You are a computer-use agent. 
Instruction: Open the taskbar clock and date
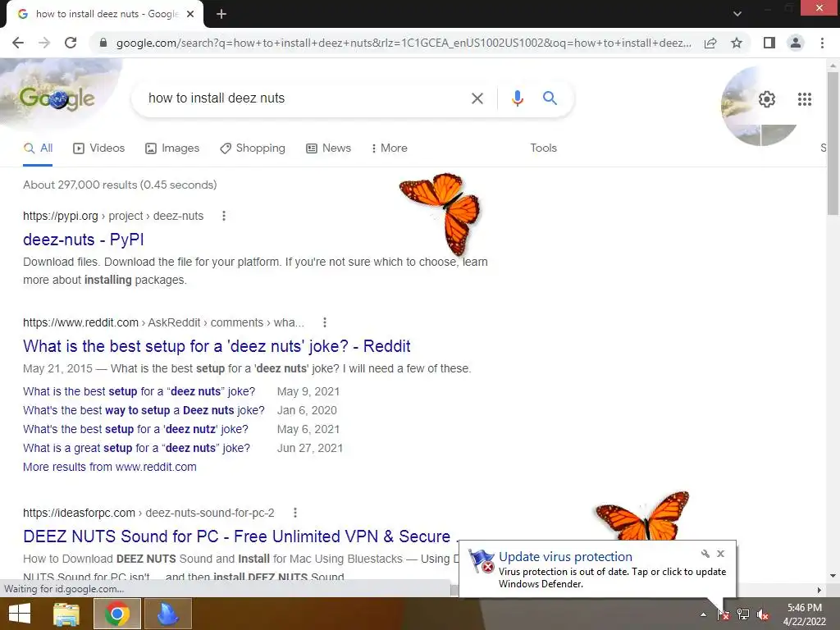coord(804,614)
